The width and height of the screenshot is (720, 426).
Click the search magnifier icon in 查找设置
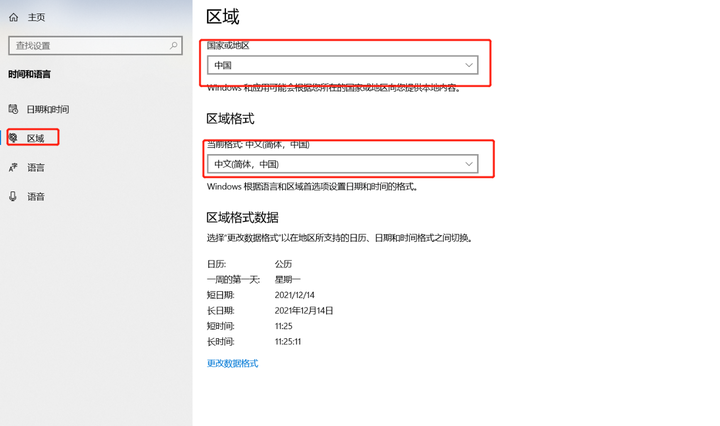click(x=174, y=45)
